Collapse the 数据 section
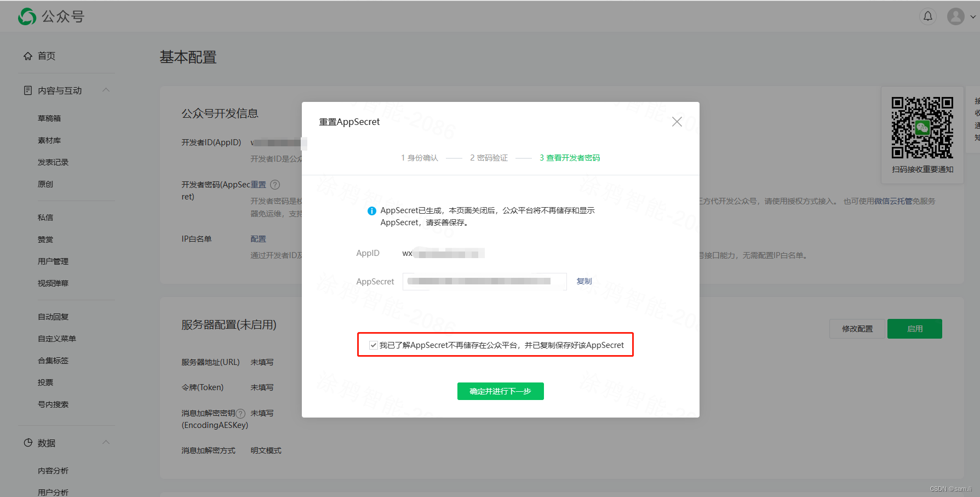The image size is (980, 497). pos(106,442)
